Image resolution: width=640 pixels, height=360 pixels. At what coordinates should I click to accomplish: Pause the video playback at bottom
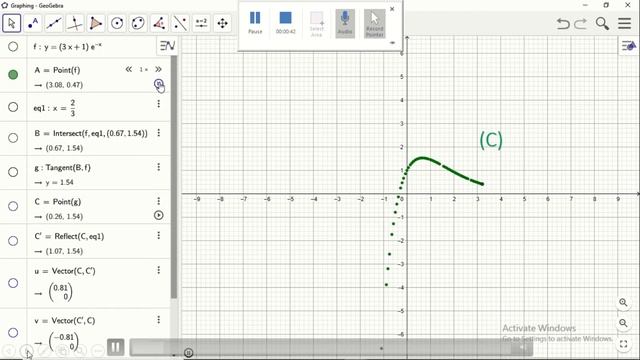click(x=116, y=347)
